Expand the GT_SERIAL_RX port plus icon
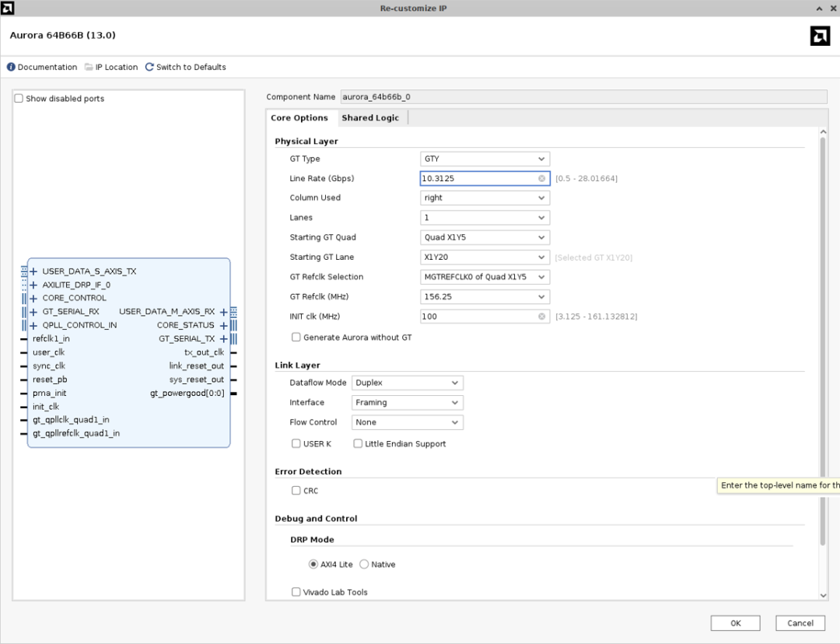 33,311
